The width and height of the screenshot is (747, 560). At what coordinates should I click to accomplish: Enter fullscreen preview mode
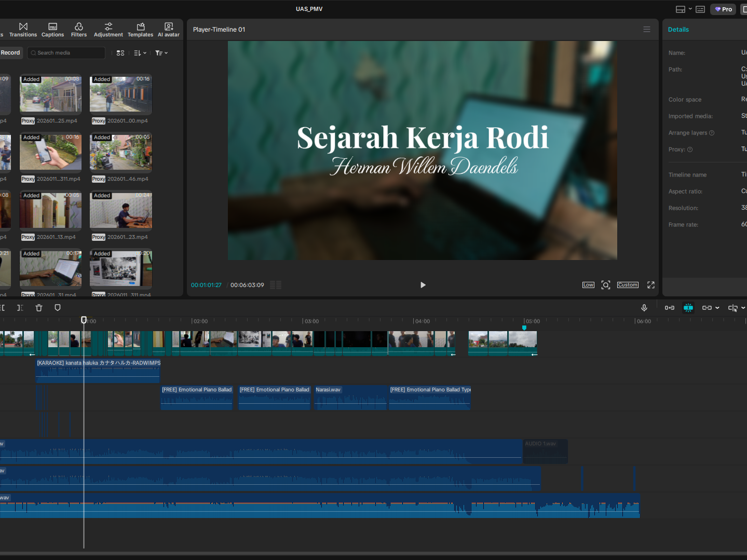pyautogui.click(x=651, y=285)
